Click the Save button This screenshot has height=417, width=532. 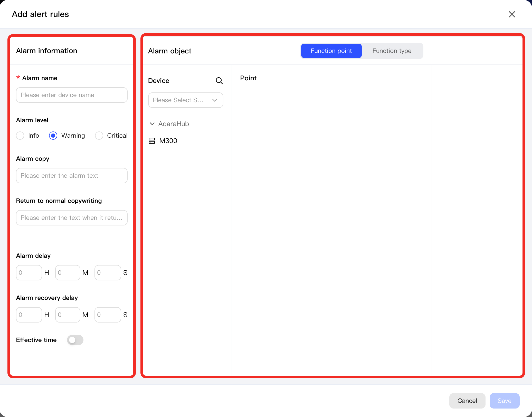pyautogui.click(x=505, y=401)
